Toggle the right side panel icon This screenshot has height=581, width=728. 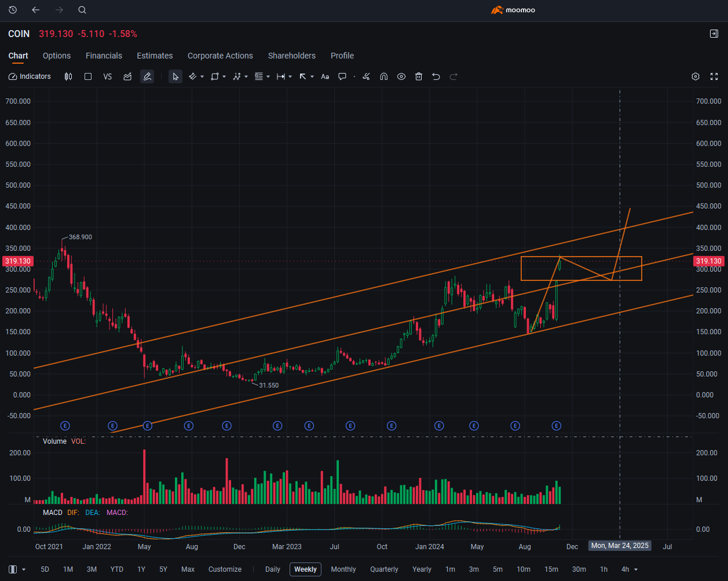[714, 34]
